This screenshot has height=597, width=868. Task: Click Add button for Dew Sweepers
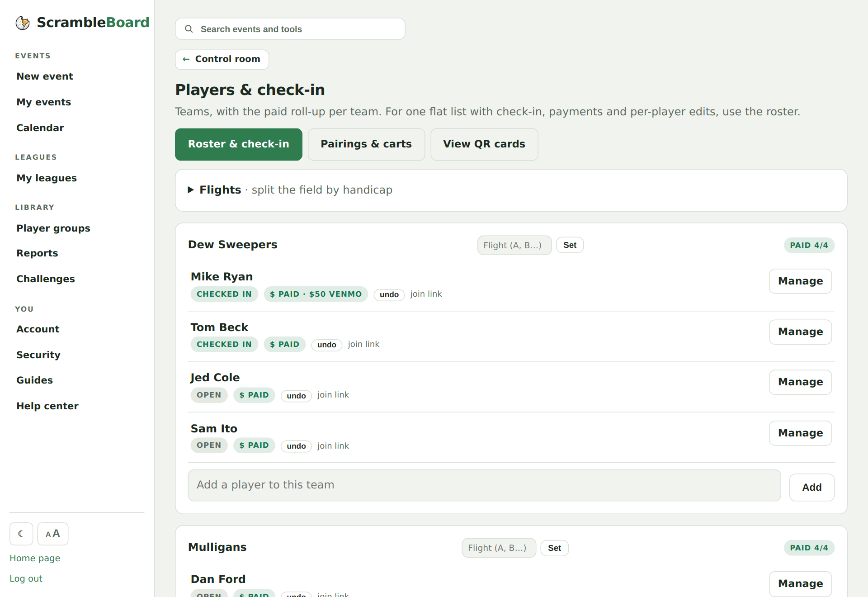coord(812,488)
